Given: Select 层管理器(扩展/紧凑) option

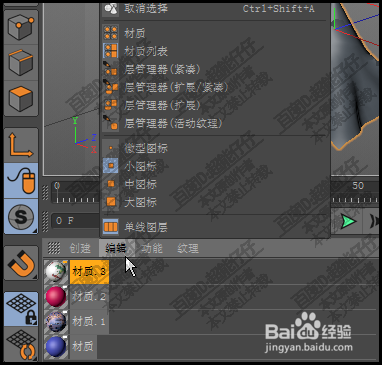Looking at the screenshot, I should (215, 87).
